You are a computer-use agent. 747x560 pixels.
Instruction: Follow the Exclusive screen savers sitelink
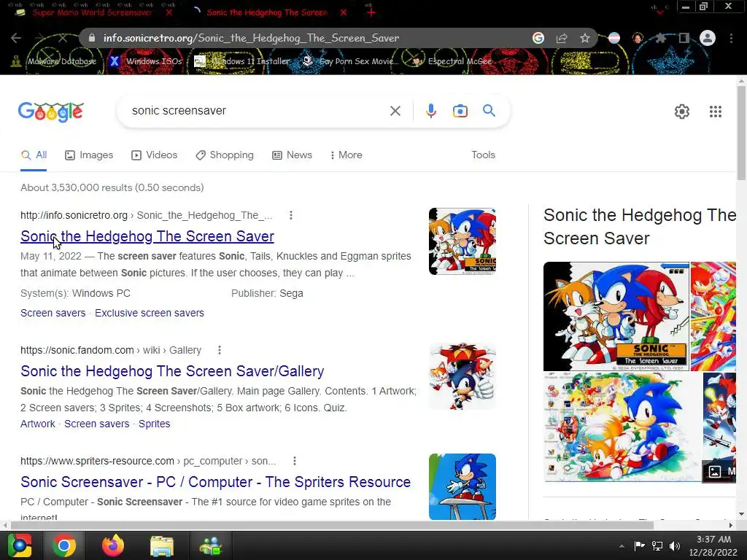[149, 313]
